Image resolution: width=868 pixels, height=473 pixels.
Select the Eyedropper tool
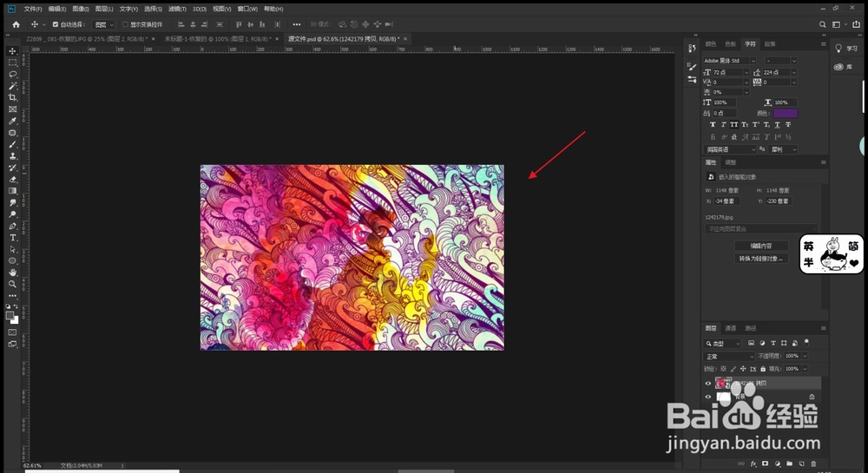(x=12, y=121)
